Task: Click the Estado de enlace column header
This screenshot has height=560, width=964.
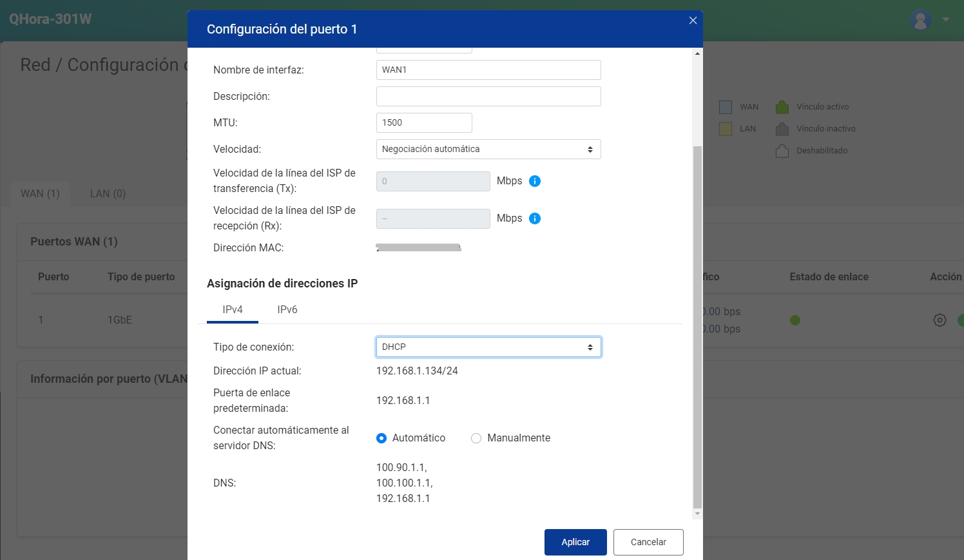Action: click(x=829, y=277)
